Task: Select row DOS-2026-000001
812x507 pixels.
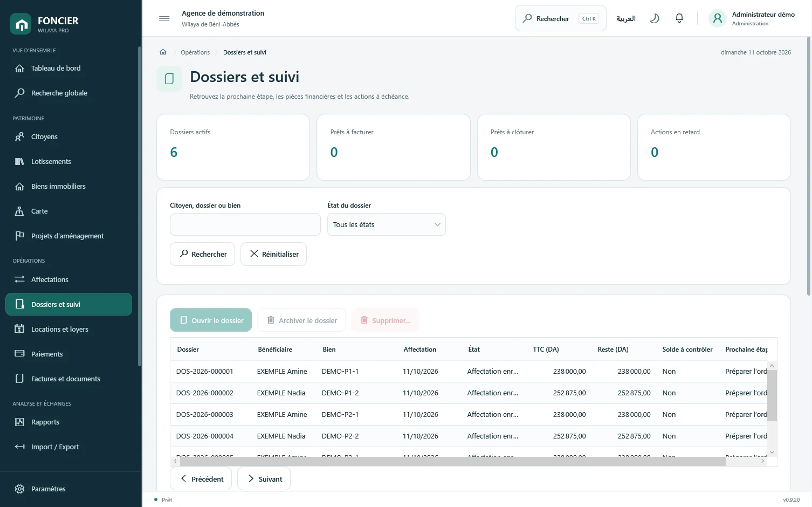Action: pos(469,372)
